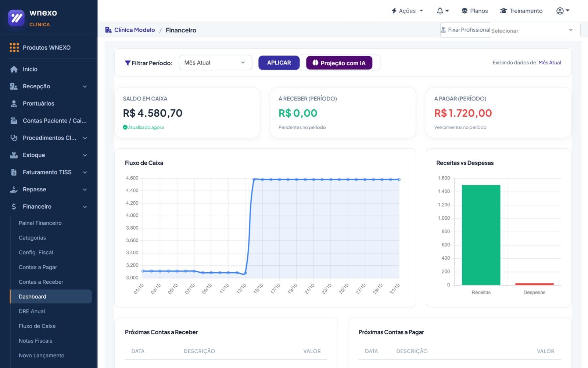Click the Treinamento graduation cap icon
The height and width of the screenshot is (368, 588).
click(x=503, y=11)
